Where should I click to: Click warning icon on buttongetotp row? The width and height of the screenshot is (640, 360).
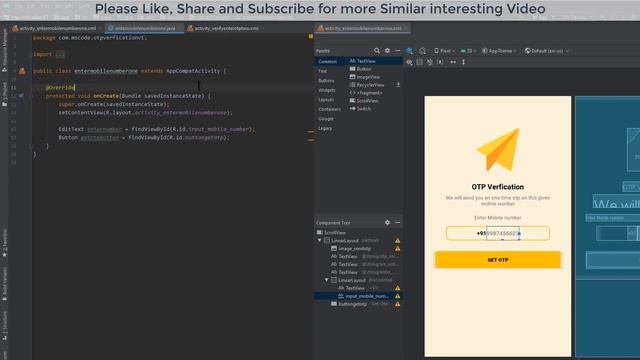[x=398, y=304]
